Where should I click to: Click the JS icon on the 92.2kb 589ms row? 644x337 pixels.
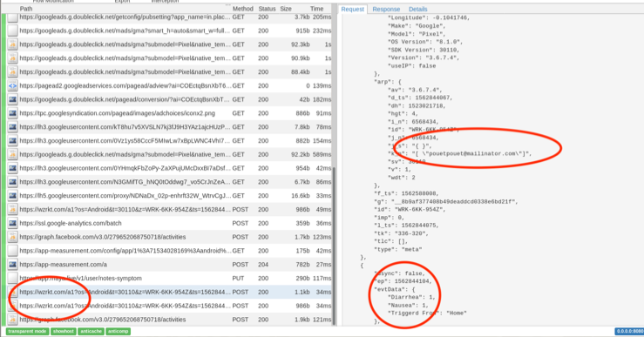(12, 154)
